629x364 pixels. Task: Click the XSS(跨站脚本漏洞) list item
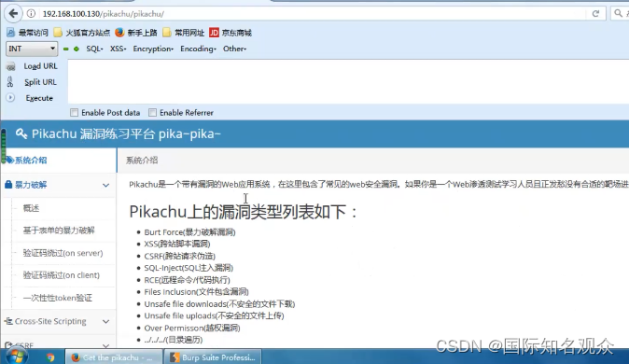[177, 244]
